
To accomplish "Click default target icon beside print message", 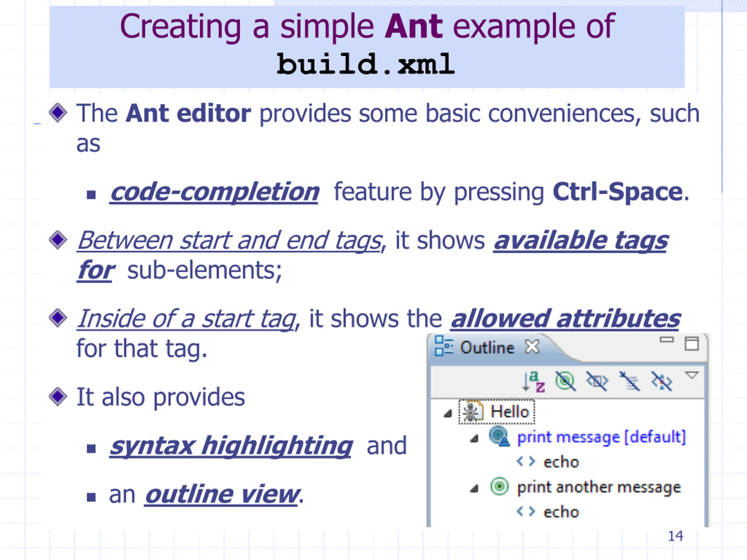I will pyautogui.click(x=500, y=436).
